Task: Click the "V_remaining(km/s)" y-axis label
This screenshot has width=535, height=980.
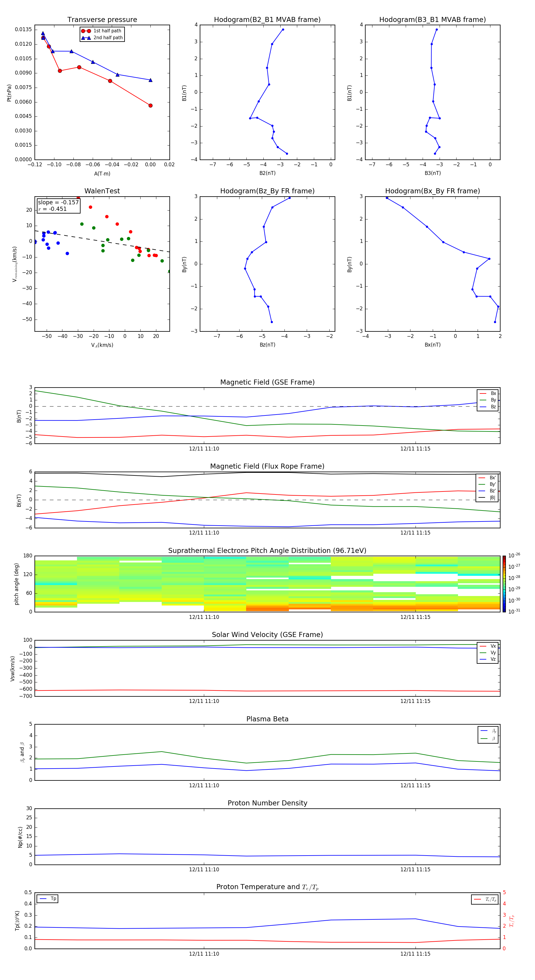Action: pyautogui.click(x=15, y=264)
